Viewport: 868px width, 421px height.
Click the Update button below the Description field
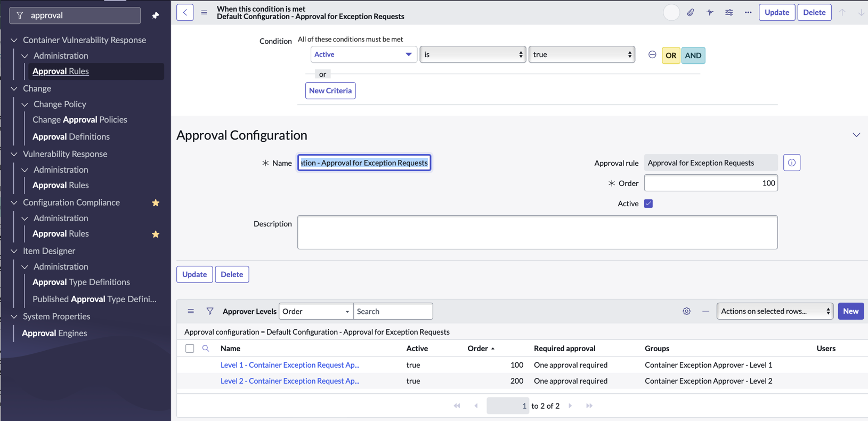pos(194,274)
